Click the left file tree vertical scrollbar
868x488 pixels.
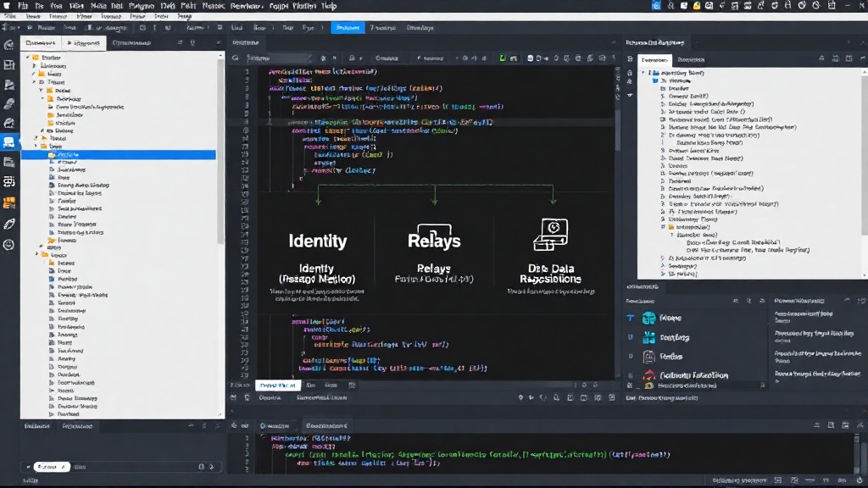click(x=221, y=149)
